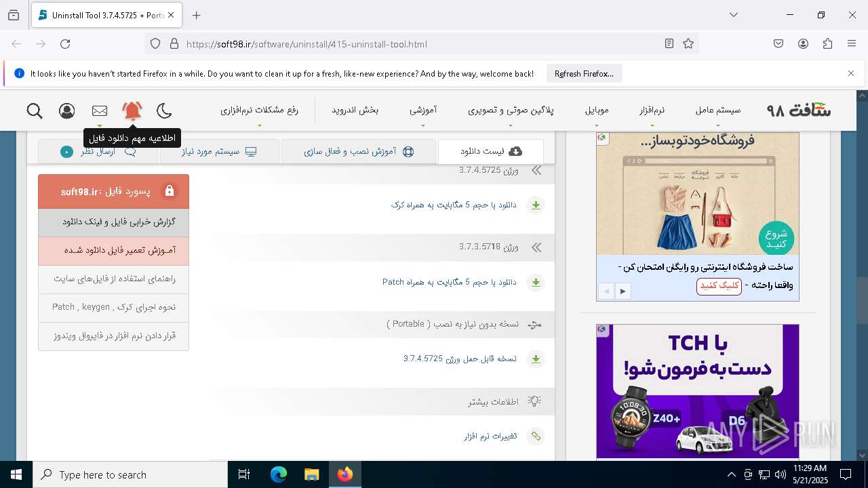Open the red notification bell
This screenshot has height=488, width=868.
click(132, 110)
